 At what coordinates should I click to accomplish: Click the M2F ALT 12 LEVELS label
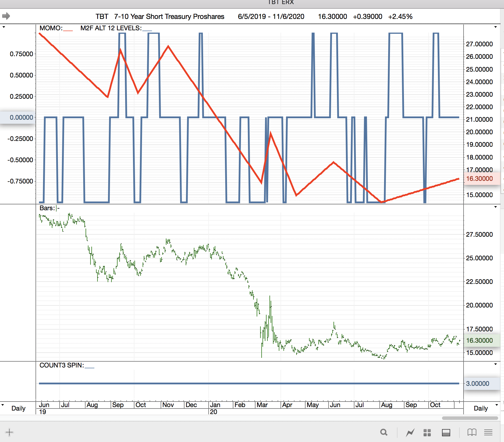[x=111, y=28]
